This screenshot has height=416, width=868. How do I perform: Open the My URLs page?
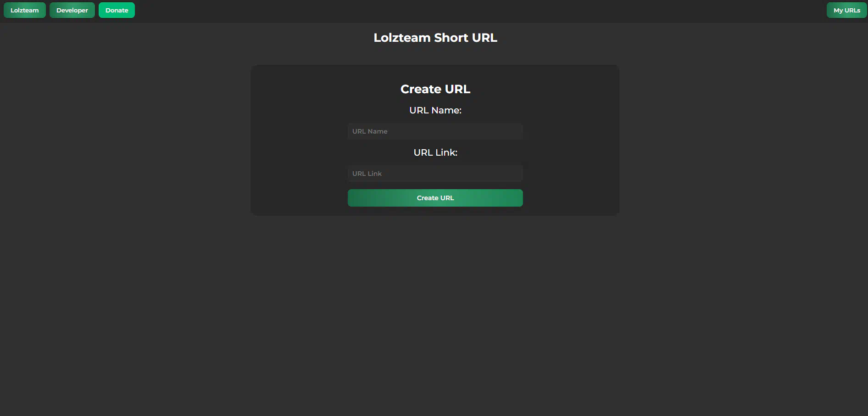(846, 10)
